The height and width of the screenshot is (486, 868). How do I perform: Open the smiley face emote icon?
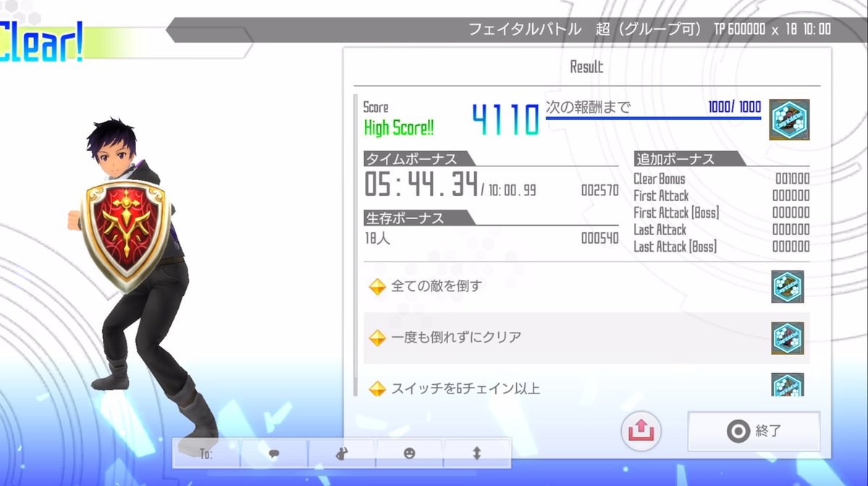[x=409, y=453]
